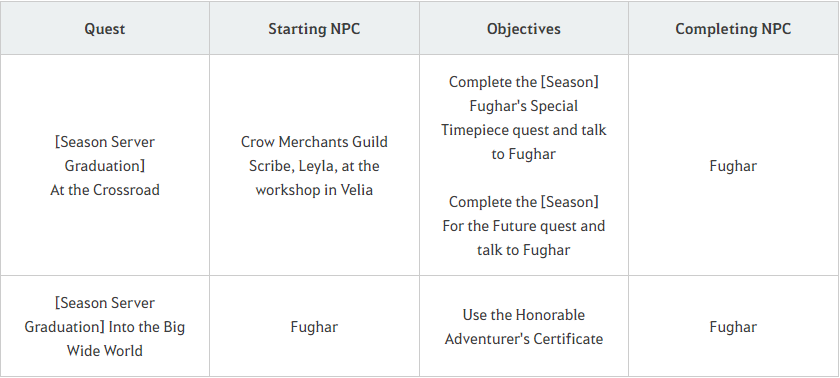Click the 'At the Crossroad' quest name
Image resolution: width=840 pixels, height=378 pixels.
tap(104, 190)
